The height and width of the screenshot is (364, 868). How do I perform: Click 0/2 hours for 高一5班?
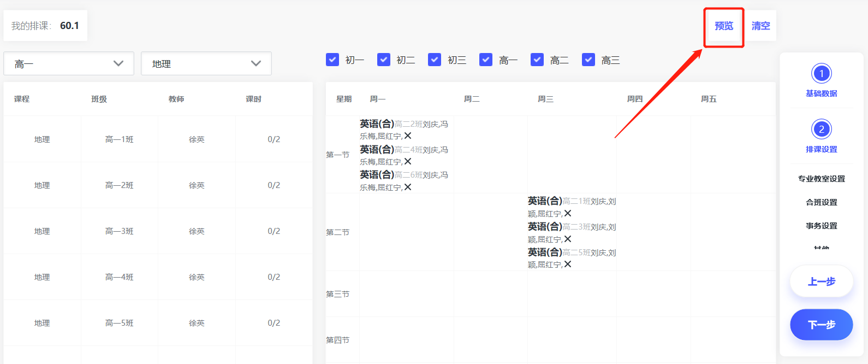click(x=274, y=323)
